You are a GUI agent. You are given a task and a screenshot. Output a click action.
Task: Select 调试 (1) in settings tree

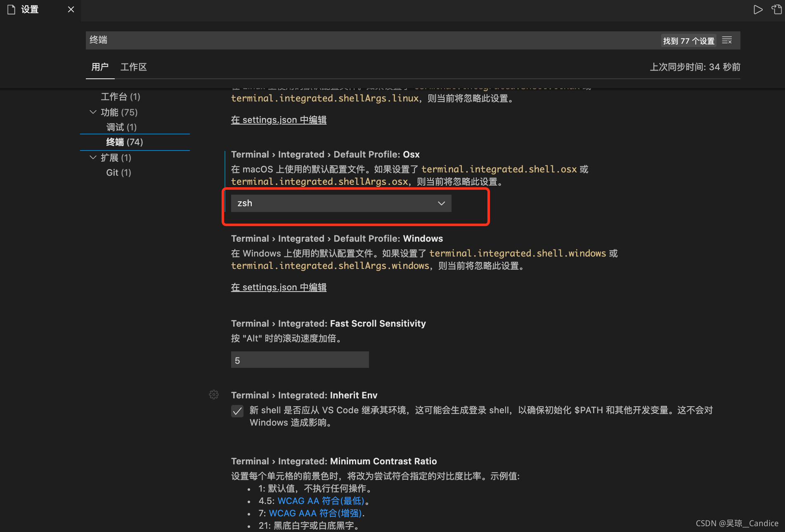coord(121,127)
